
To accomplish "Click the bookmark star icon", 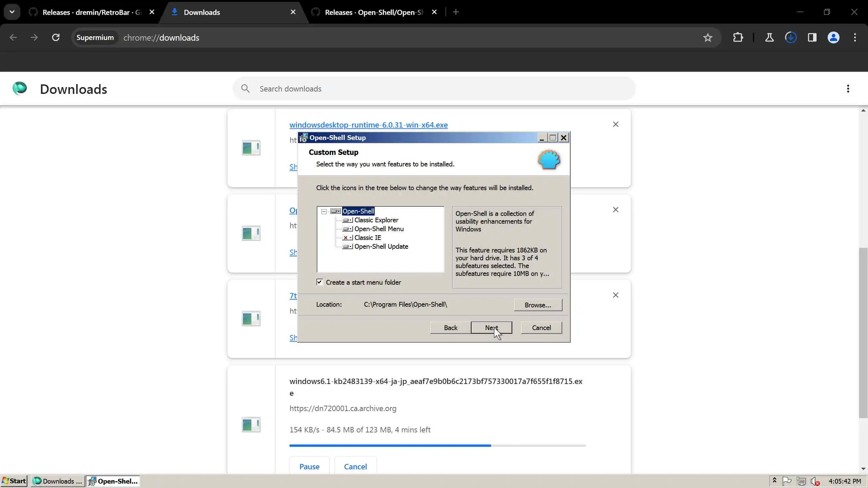I will click(708, 38).
